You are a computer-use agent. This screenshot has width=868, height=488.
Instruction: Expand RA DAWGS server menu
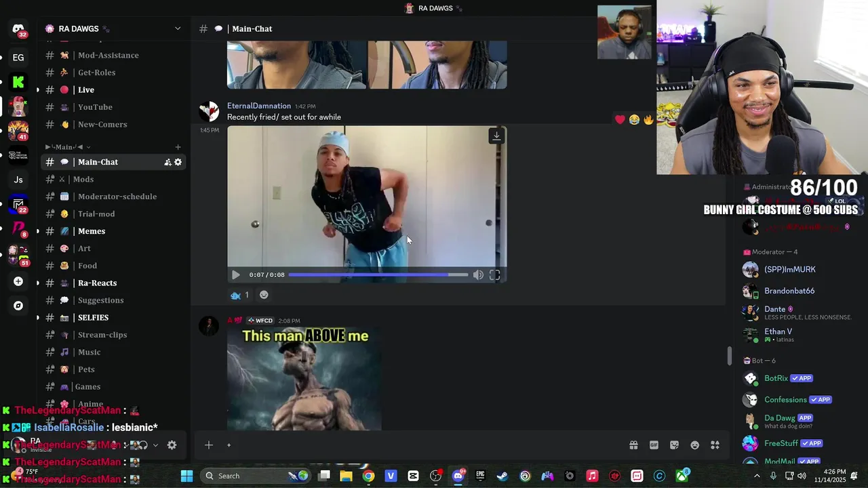tap(178, 28)
